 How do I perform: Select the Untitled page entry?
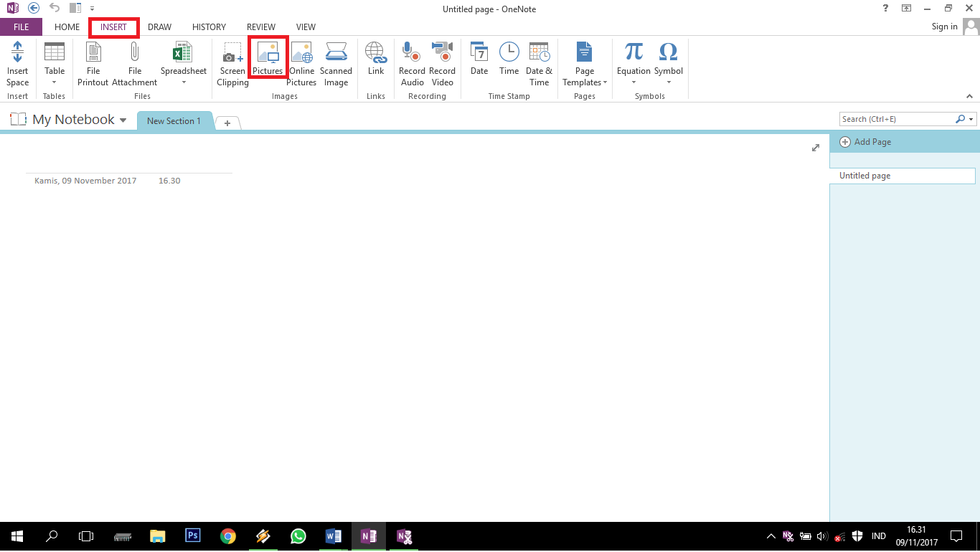903,176
